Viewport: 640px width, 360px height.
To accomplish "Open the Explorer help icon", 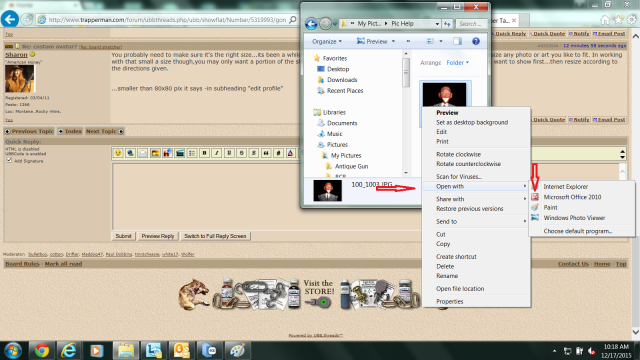I will pos(476,41).
